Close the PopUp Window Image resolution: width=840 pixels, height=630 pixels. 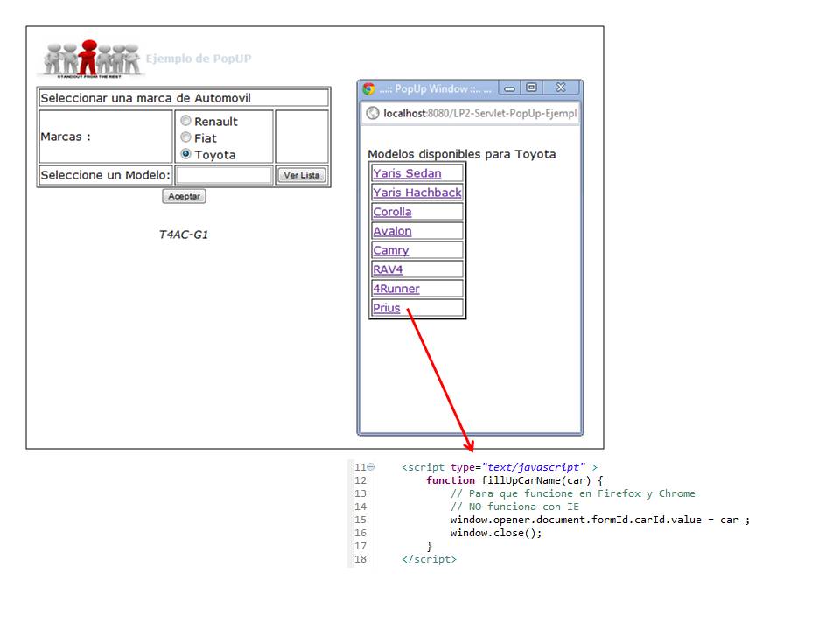(560, 87)
